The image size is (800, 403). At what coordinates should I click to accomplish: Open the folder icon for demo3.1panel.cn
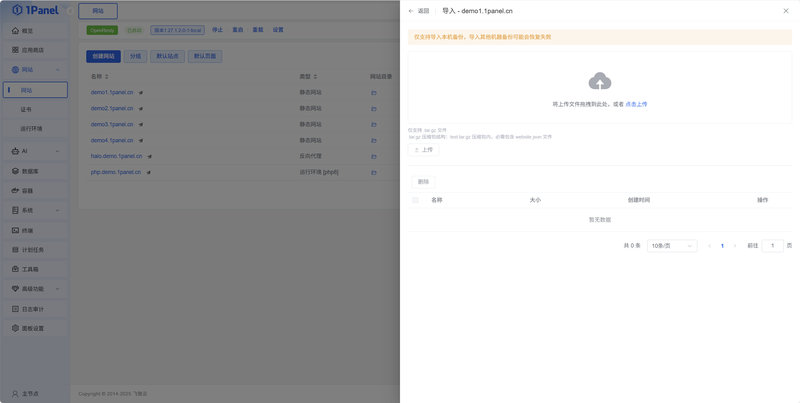click(373, 124)
